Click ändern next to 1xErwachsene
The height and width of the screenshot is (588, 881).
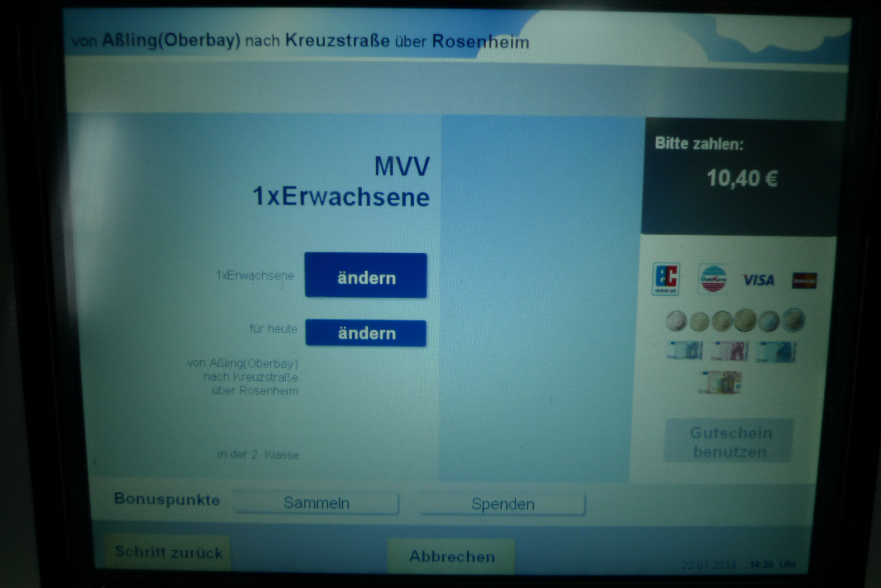pos(366,276)
